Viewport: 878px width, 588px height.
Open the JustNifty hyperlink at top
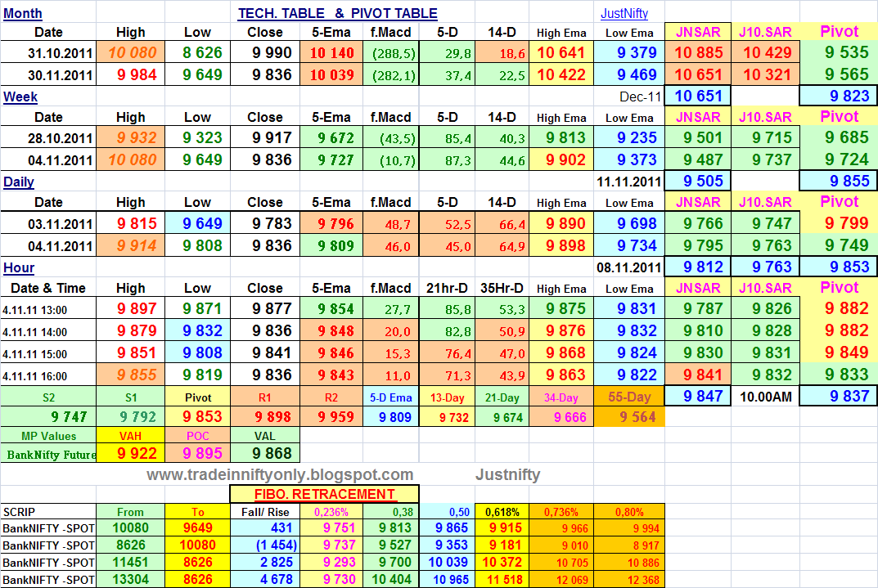click(x=624, y=13)
